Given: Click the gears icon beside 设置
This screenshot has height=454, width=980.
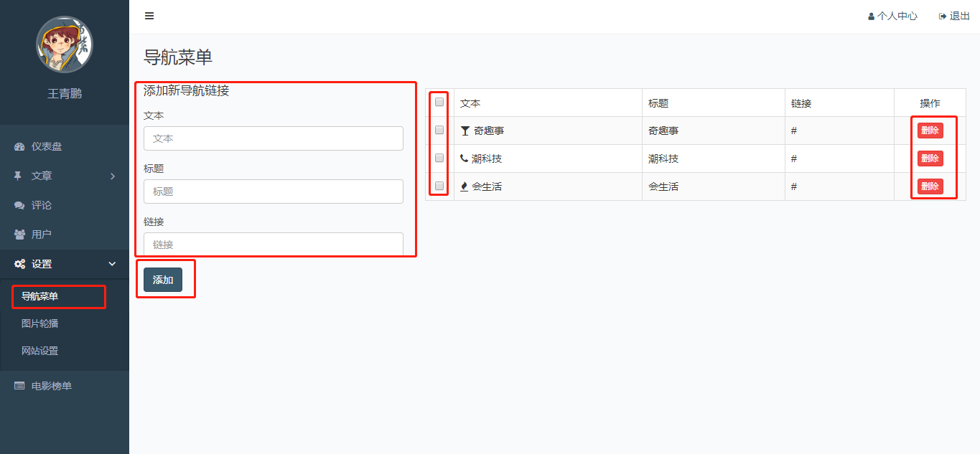Looking at the screenshot, I should [19, 264].
